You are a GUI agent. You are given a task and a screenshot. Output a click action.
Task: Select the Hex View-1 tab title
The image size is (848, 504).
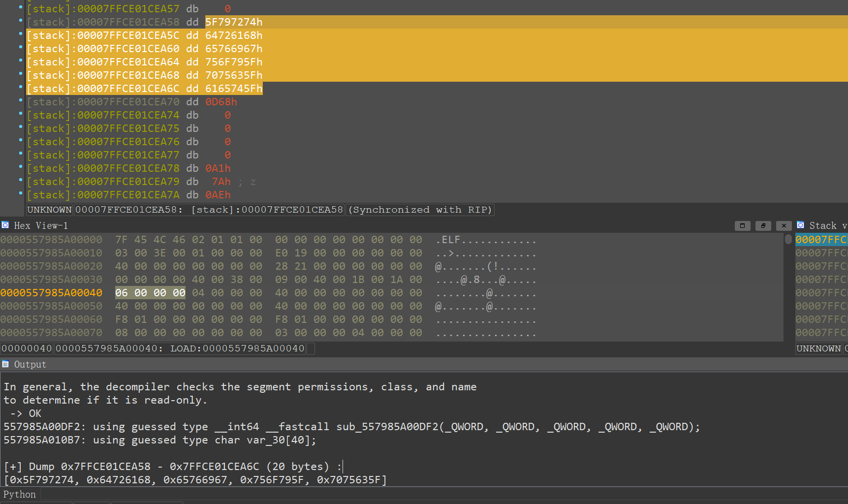click(x=41, y=226)
